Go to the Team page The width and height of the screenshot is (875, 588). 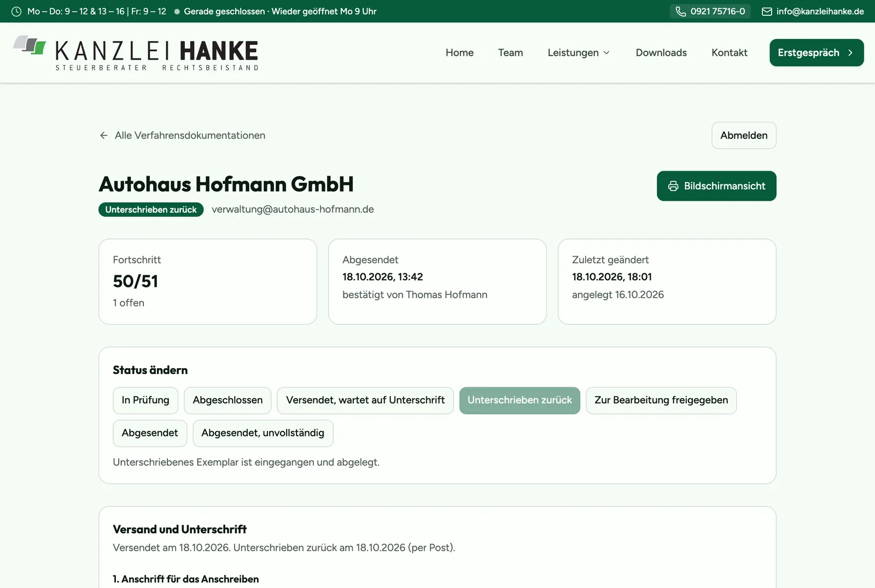pos(510,53)
